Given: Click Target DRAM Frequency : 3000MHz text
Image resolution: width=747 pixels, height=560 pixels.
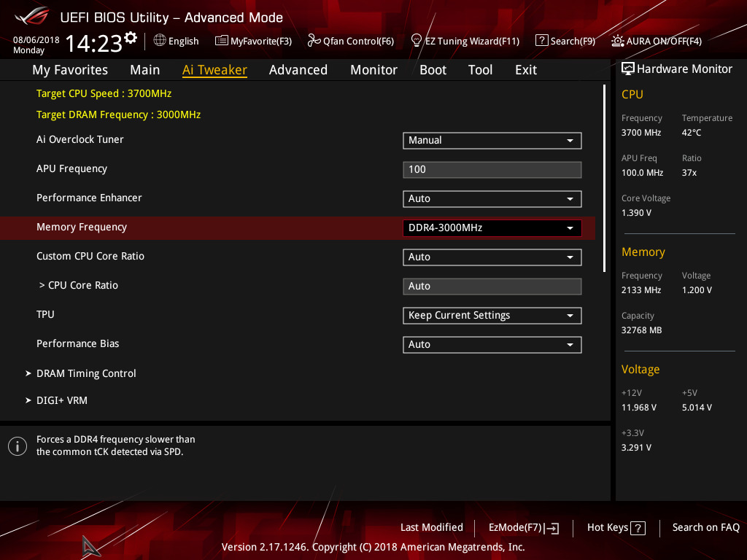Looking at the screenshot, I should pyautogui.click(x=118, y=114).
